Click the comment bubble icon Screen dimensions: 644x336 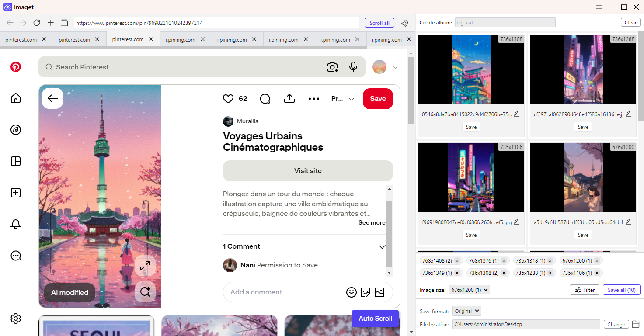[x=265, y=99]
